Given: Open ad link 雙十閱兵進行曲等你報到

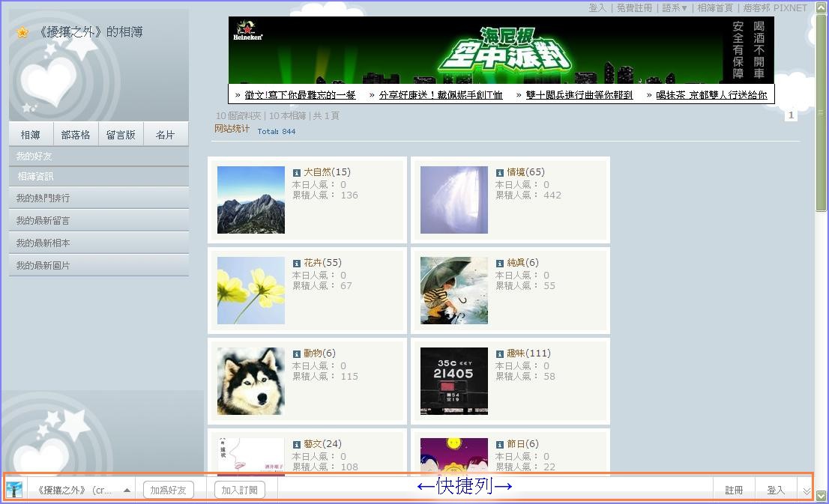Looking at the screenshot, I should coord(579,95).
